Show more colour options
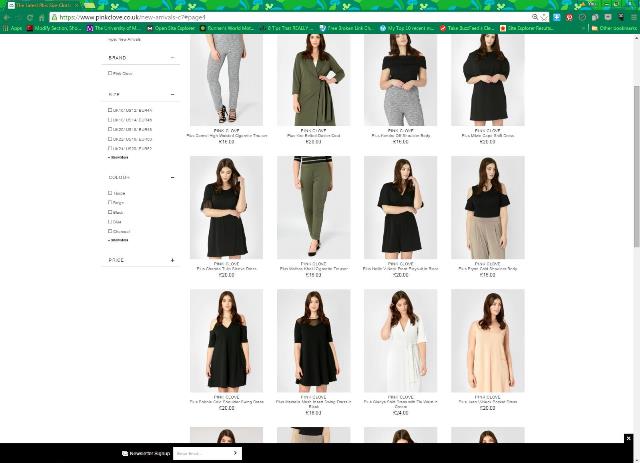Image resolution: width=640 pixels, height=463 pixels. coord(118,240)
